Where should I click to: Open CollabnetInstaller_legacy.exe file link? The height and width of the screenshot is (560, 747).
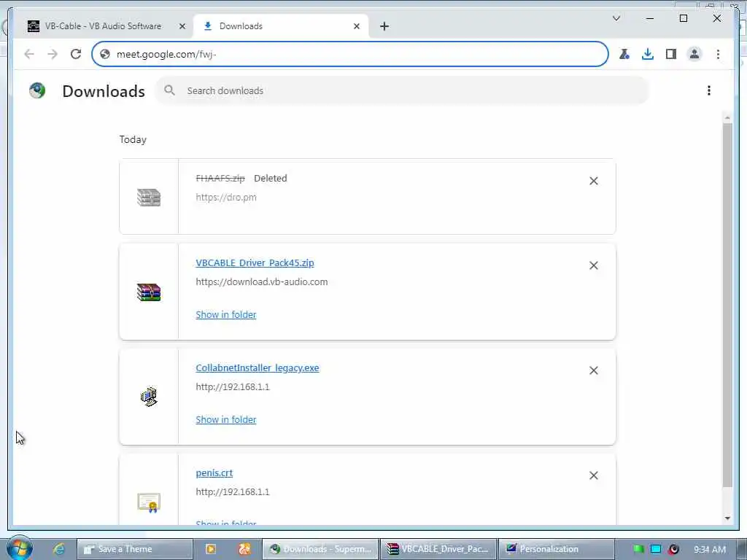click(x=258, y=368)
